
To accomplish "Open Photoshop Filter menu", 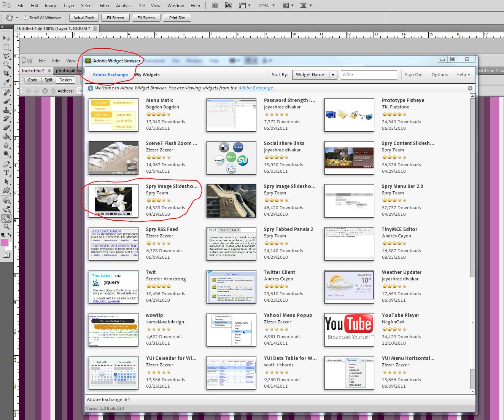I will click(105, 6).
